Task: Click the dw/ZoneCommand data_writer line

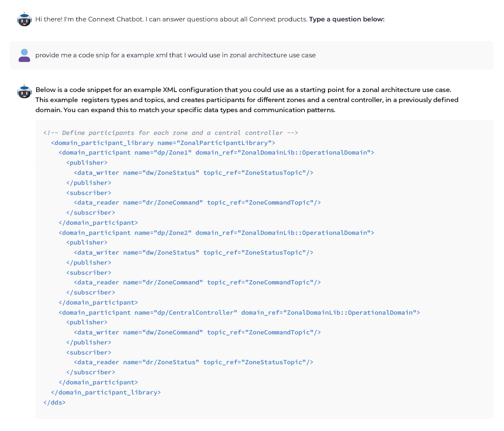Action: click(197, 332)
